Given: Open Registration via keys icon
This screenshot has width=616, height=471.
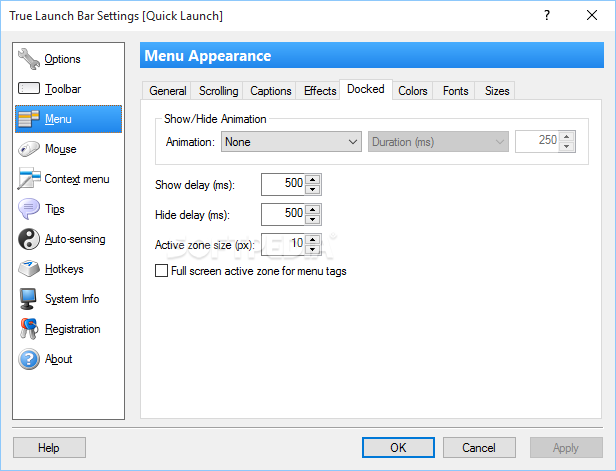Looking at the screenshot, I should [29, 329].
